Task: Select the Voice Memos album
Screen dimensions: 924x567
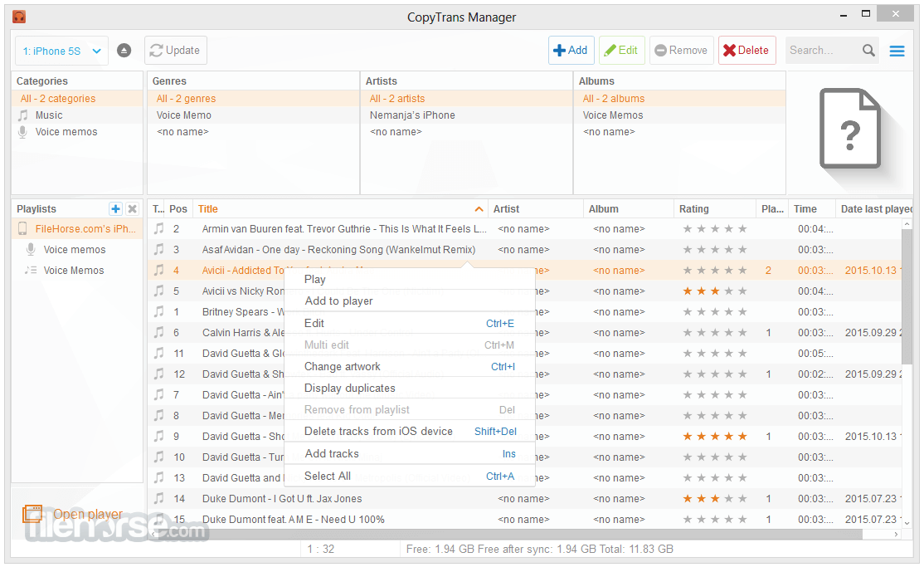Action: tap(679, 115)
